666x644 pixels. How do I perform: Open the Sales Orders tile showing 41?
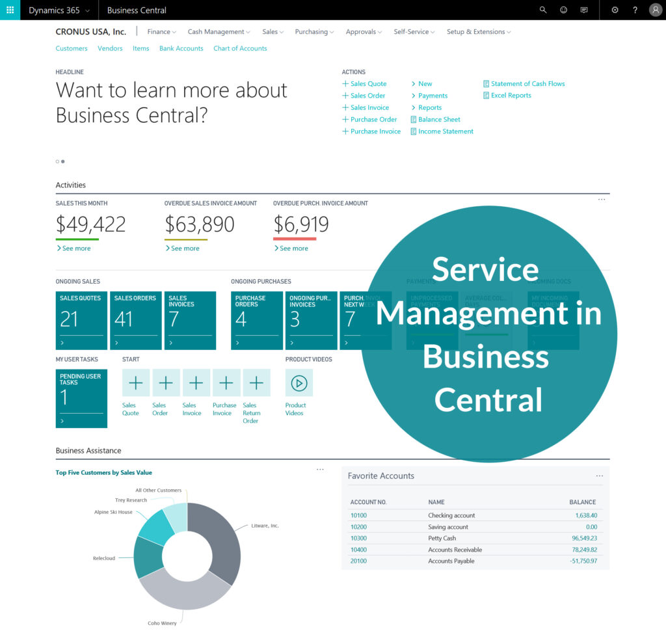(135, 320)
